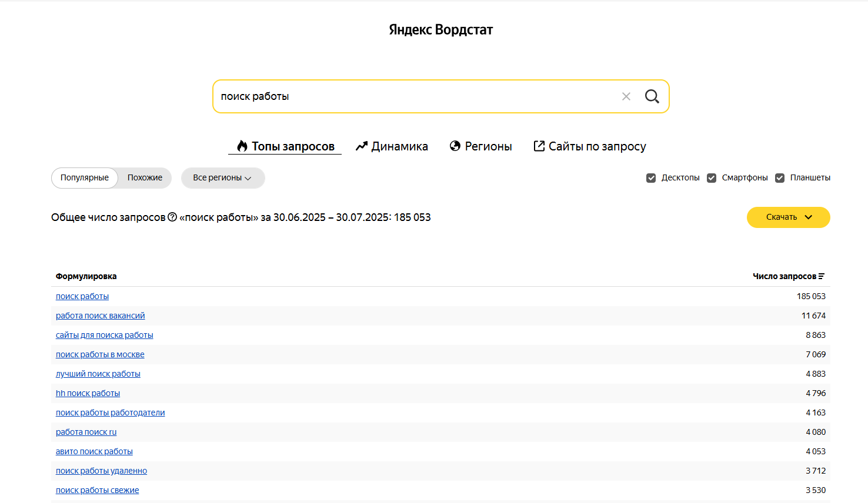Open the link авито поиск работы

point(94,451)
